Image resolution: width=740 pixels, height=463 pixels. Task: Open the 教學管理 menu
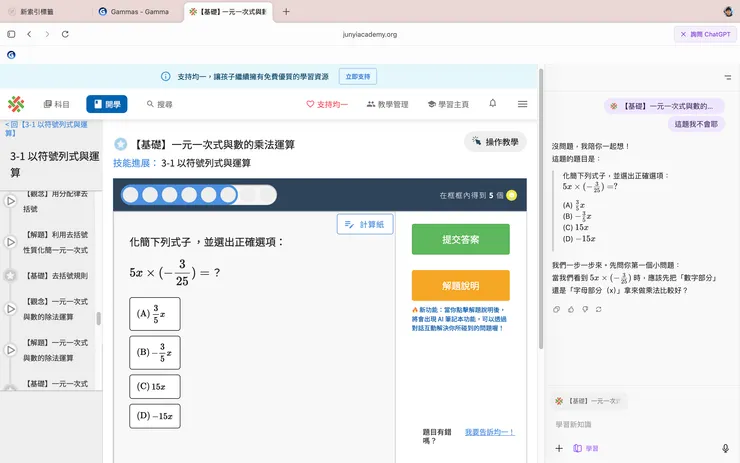(x=387, y=104)
